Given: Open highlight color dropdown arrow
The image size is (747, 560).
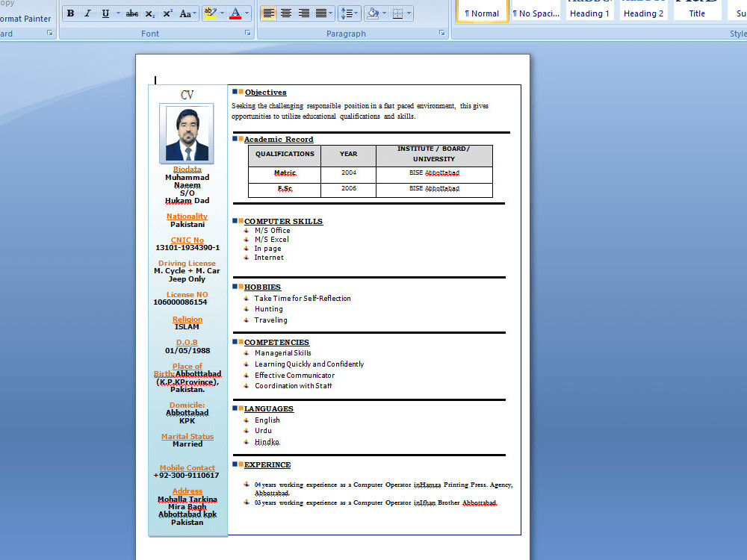Looking at the screenshot, I should pos(222,13).
